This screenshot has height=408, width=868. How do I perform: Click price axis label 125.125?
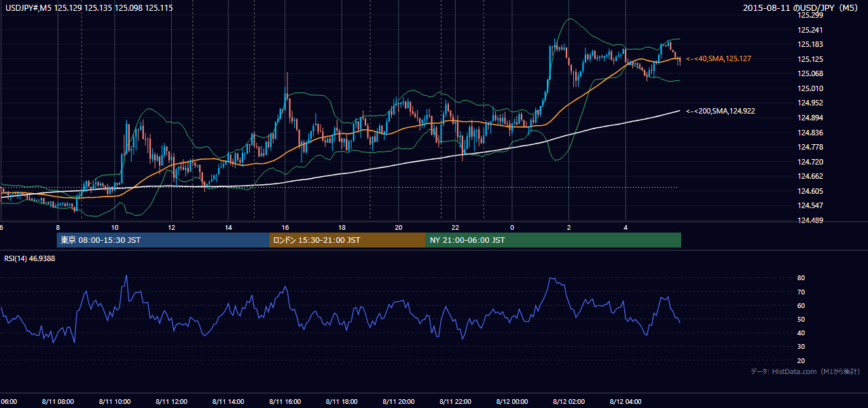pyautogui.click(x=811, y=59)
